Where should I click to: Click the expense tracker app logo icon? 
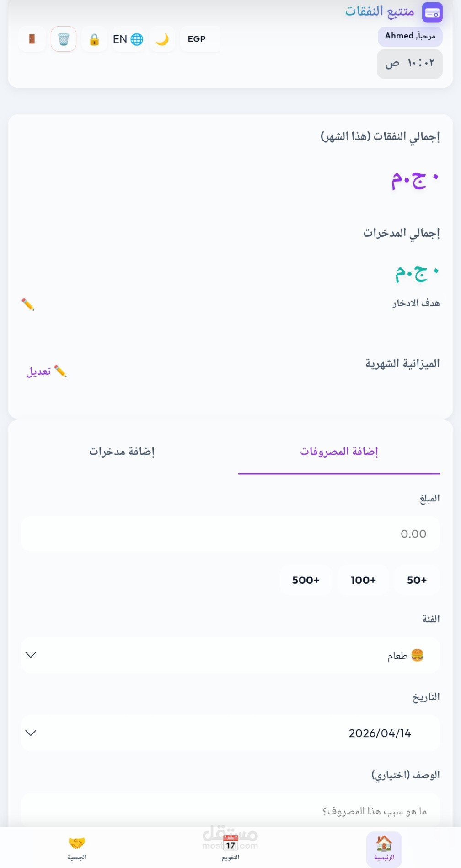coord(432,12)
